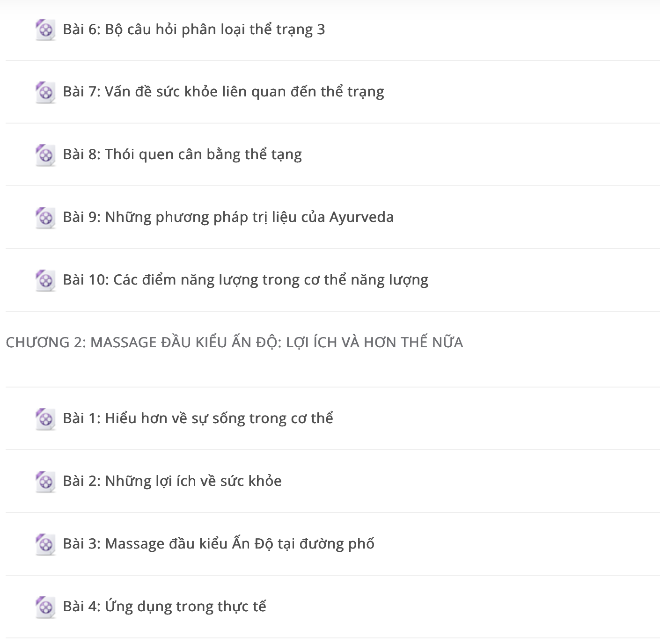Click video icon for Massage đầu kiểu Ấn Độ tại đường phố
The height and width of the screenshot is (644, 660).
[45, 544]
